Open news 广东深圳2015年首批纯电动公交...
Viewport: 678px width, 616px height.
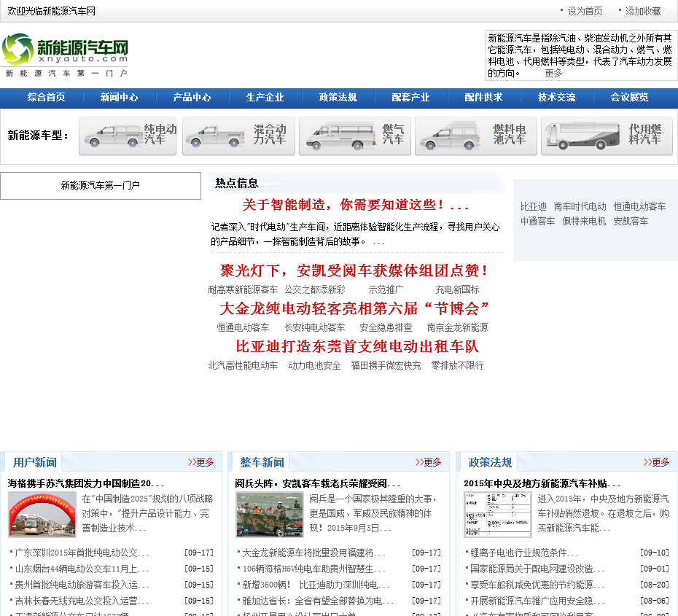(82, 553)
